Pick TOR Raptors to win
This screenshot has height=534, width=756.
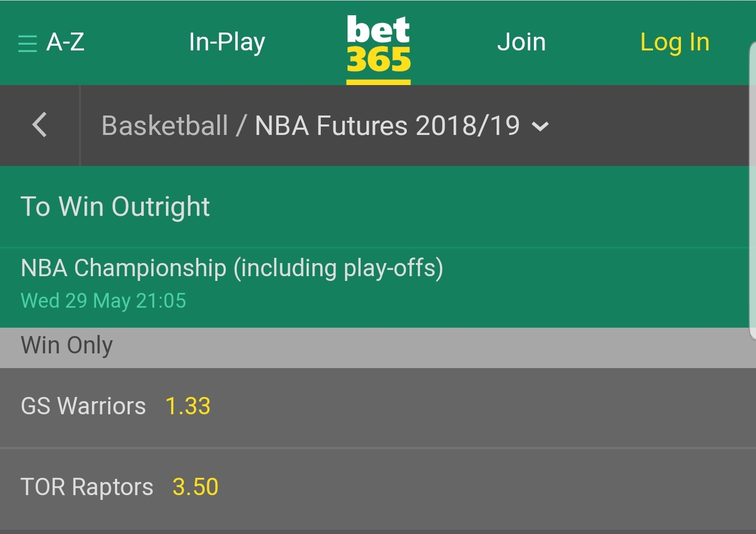[x=87, y=487]
